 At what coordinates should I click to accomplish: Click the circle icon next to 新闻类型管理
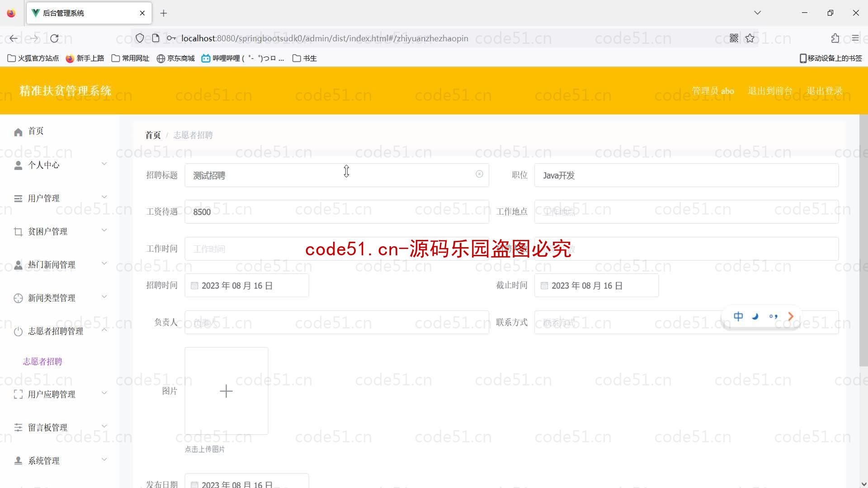coord(18,298)
